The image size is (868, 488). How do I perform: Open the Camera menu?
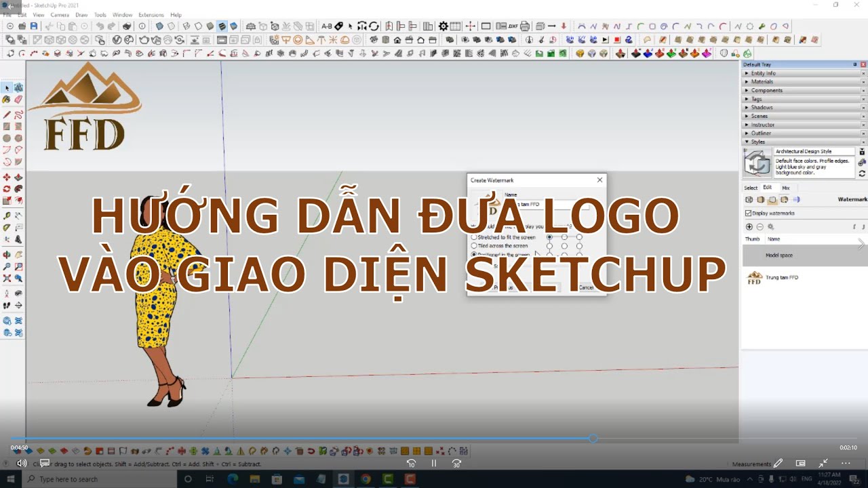click(60, 14)
